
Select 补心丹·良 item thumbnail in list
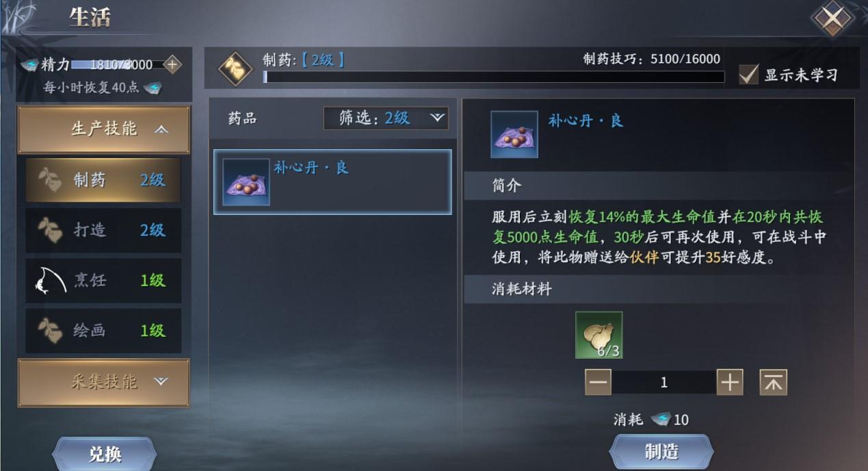[x=246, y=182]
